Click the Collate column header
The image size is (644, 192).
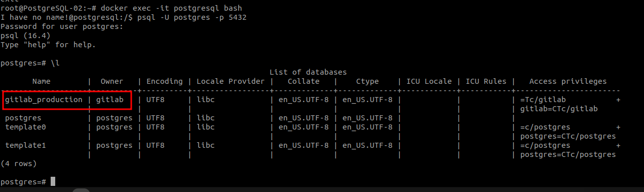click(x=304, y=81)
